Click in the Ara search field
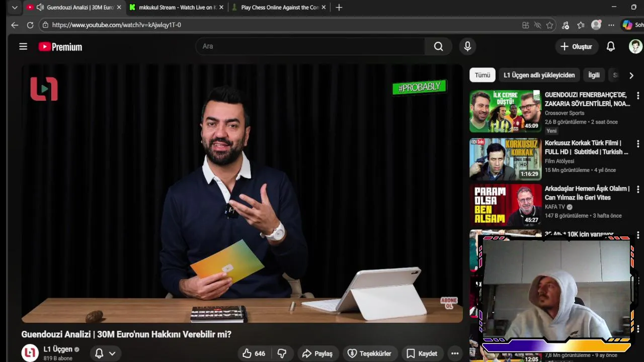 (310, 46)
